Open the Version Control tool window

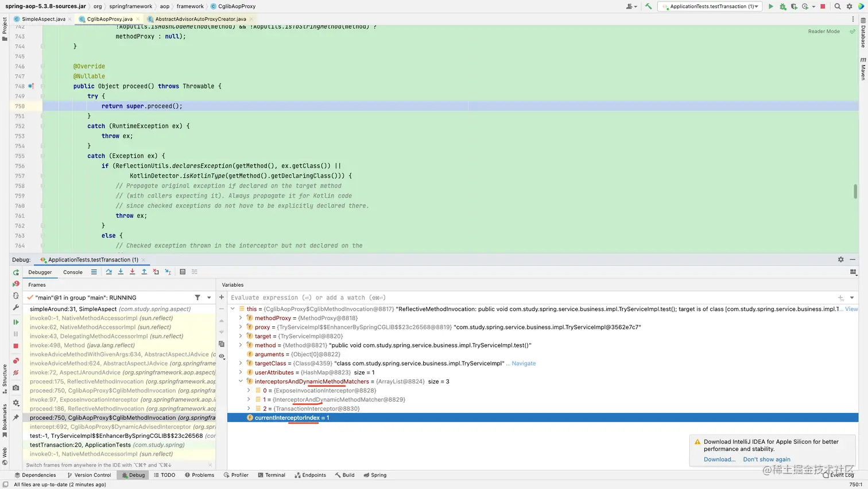[x=89, y=475]
